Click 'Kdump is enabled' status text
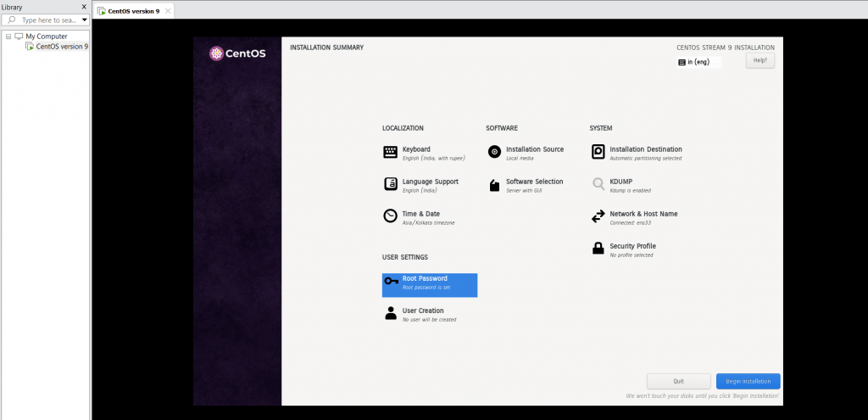868x420 pixels. coord(630,191)
